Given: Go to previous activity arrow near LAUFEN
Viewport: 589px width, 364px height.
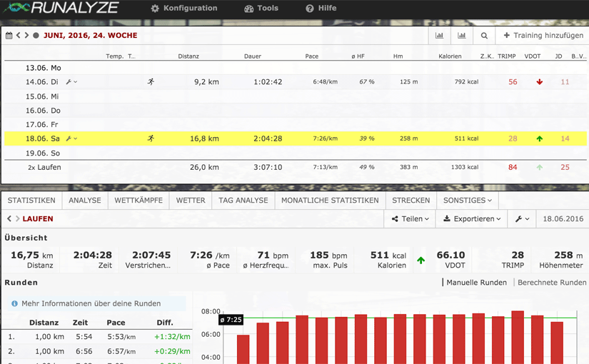Looking at the screenshot, I should (x=9, y=218).
